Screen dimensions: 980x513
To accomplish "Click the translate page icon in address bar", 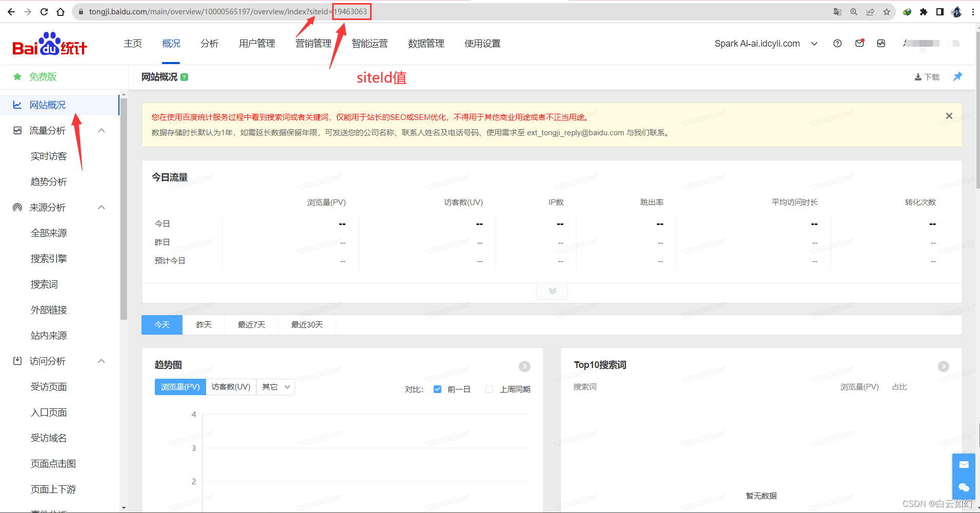I will pos(838,12).
